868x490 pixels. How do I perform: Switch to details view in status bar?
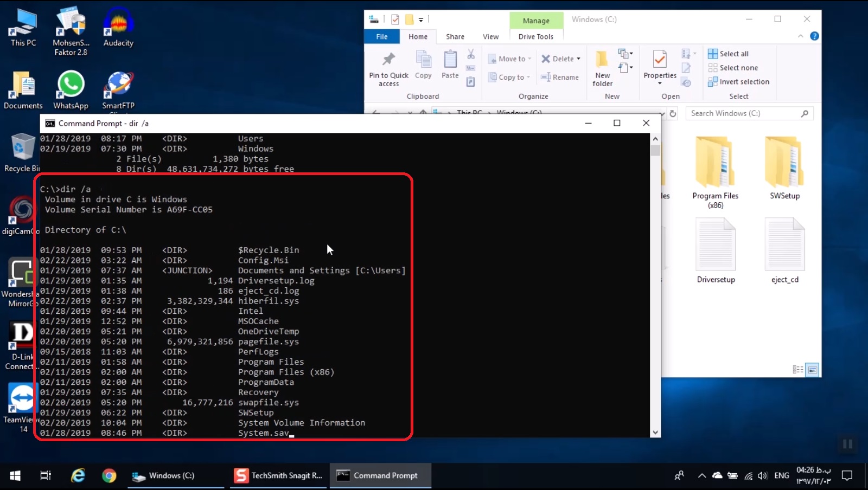click(799, 369)
